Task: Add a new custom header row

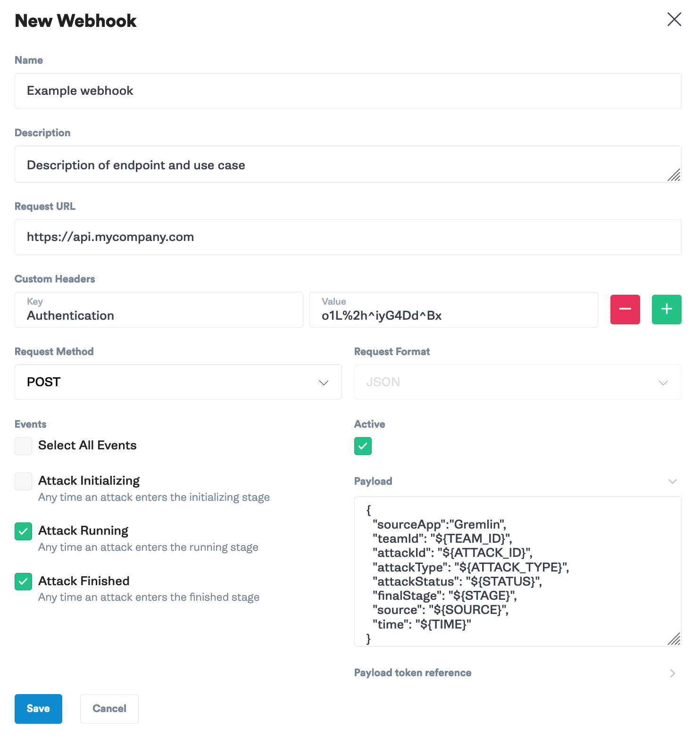Action: [667, 309]
